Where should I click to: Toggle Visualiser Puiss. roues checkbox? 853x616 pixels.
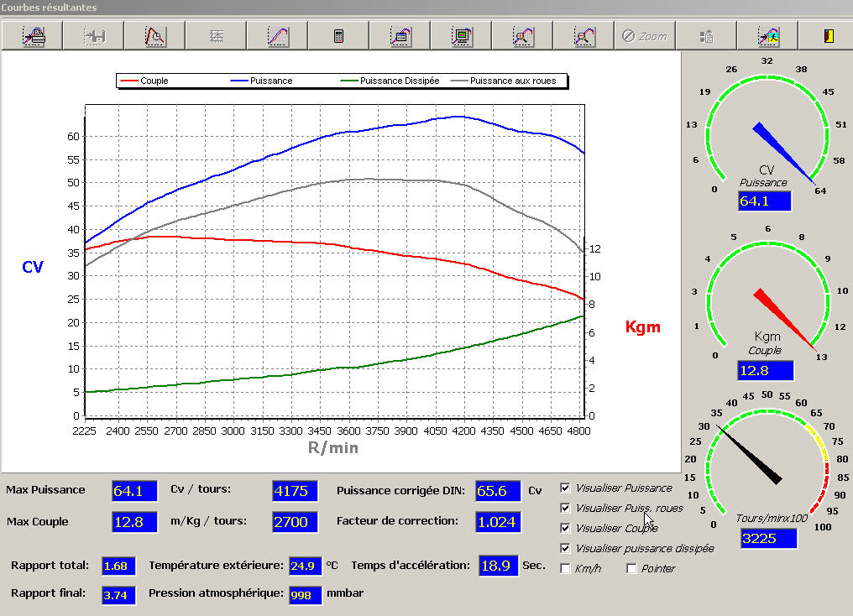pos(565,508)
